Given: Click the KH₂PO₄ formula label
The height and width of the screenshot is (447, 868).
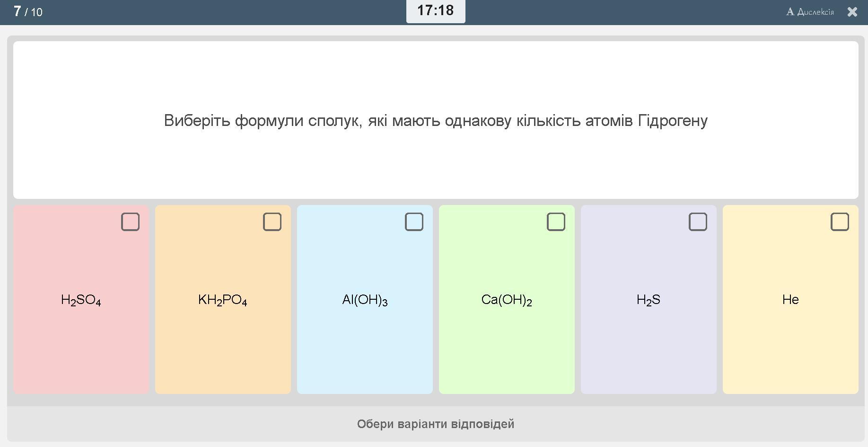Looking at the screenshot, I should coord(223,300).
